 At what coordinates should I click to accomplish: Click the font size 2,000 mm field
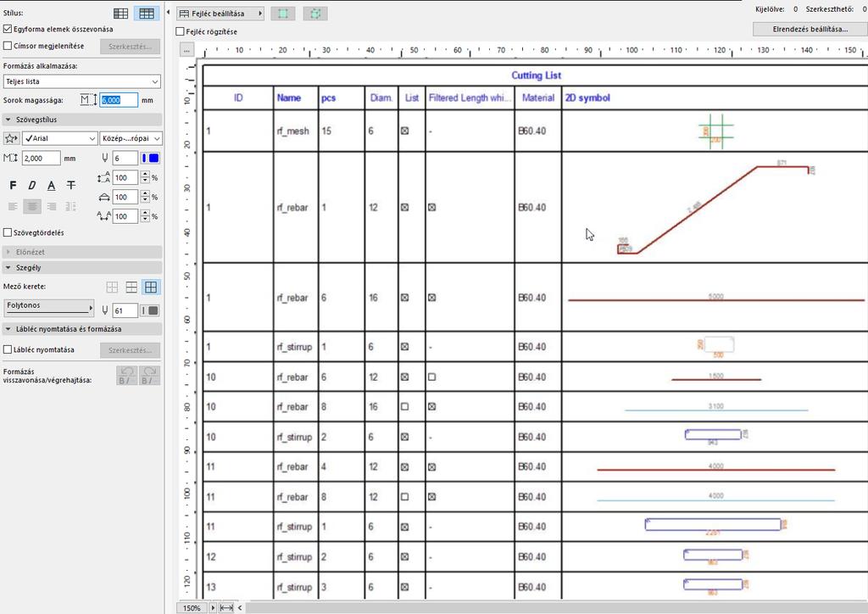coord(42,159)
